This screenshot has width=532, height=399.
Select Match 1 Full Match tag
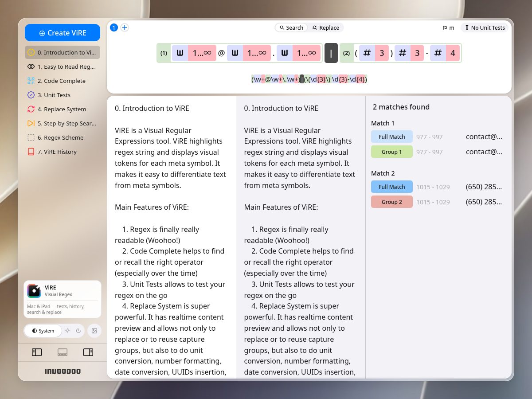pos(392,137)
